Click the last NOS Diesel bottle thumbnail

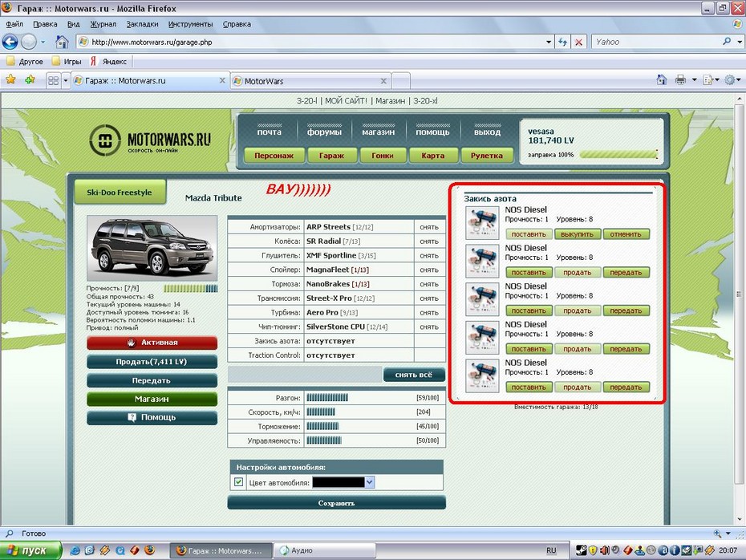pos(482,375)
